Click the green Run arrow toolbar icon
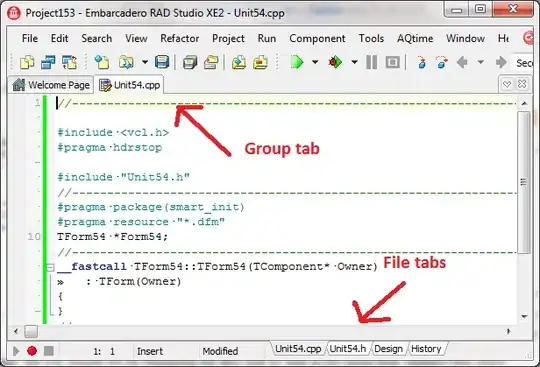The width and height of the screenshot is (540, 367). [x=297, y=62]
